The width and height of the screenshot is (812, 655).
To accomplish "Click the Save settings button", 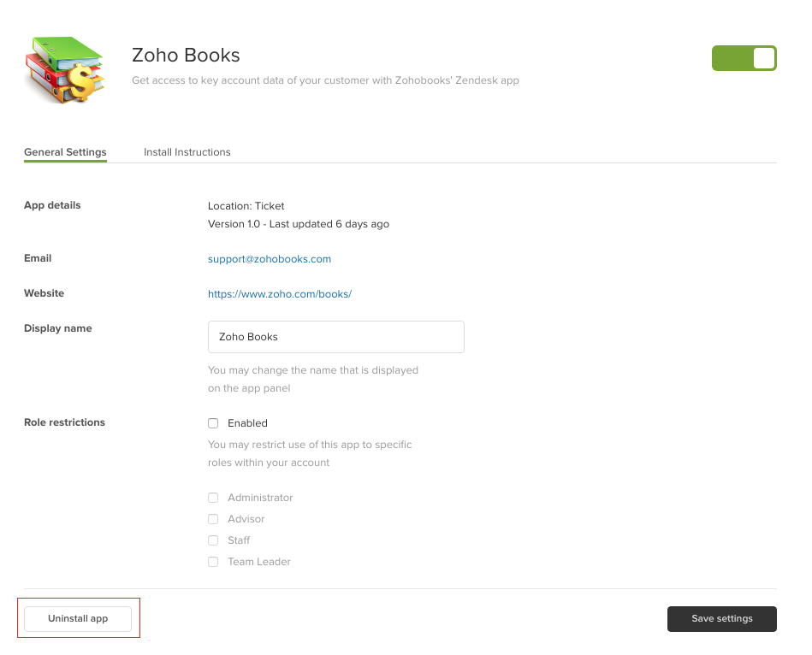I will [x=722, y=619].
